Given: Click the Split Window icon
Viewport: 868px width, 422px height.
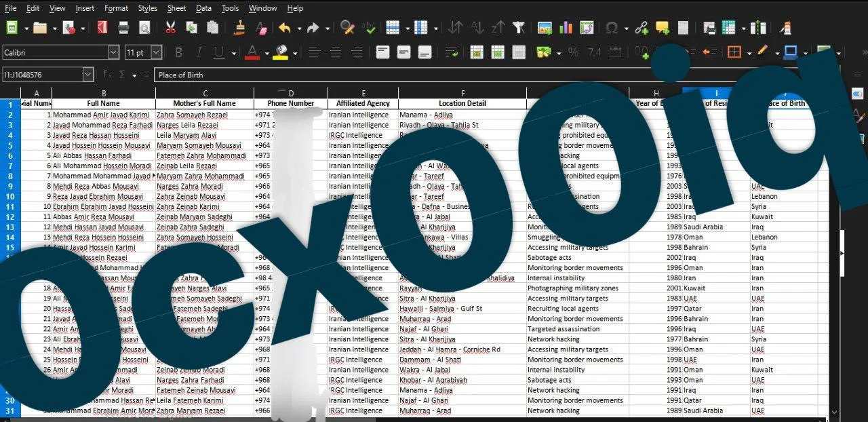Looking at the screenshot, I should click(x=759, y=28).
